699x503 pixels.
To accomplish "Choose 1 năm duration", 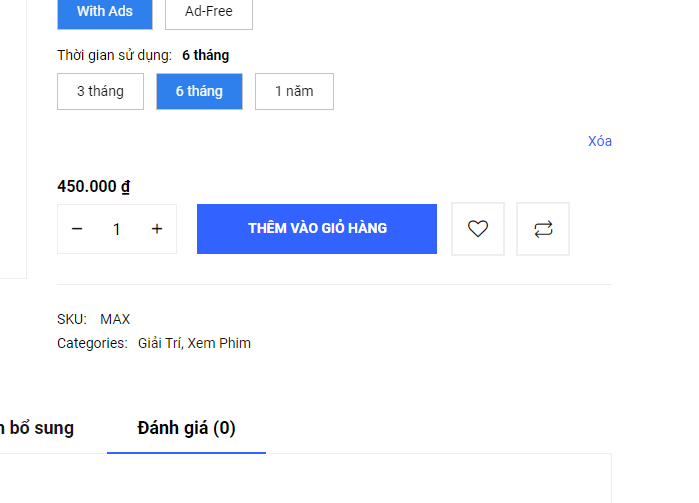I will pyautogui.click(x=294, y=91).
